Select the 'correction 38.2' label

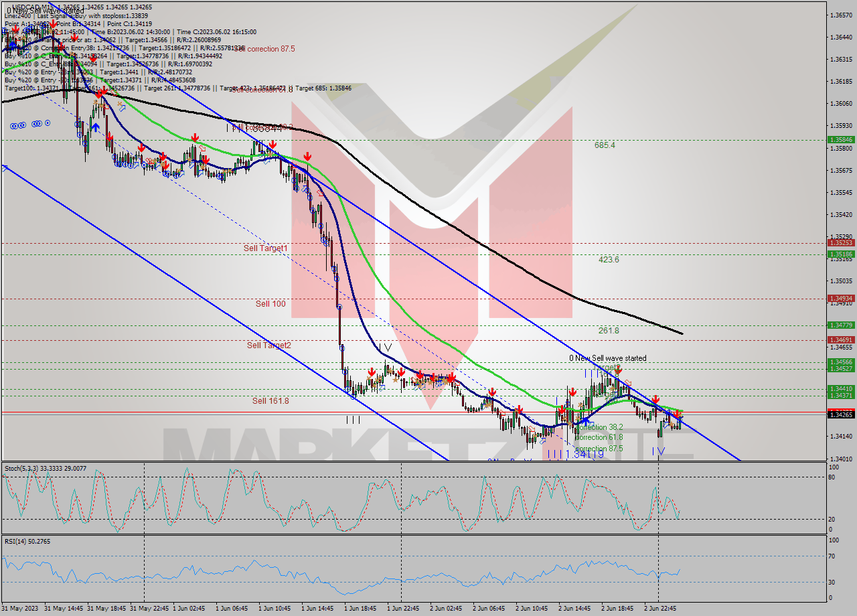pyautogui.click(x=598, y=427)
